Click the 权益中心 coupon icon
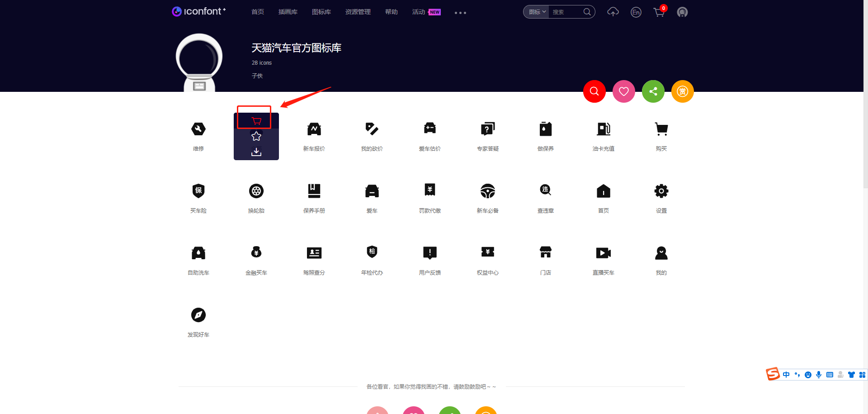This screenshot has height=414, width=868. [x=488, y=253]
